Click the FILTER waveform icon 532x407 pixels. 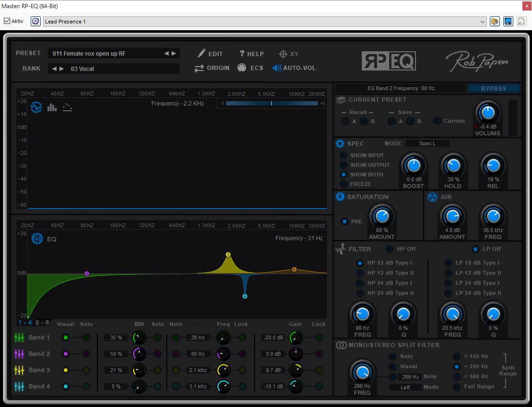click(x=340, y=249)
